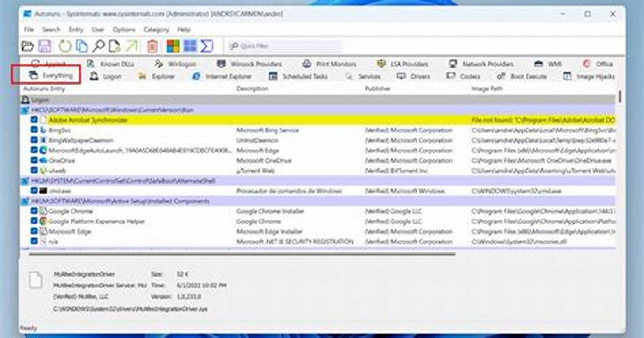Screen dimensions: 644x338
Task: Switch to the WMI tab
Action: (548, 64)
